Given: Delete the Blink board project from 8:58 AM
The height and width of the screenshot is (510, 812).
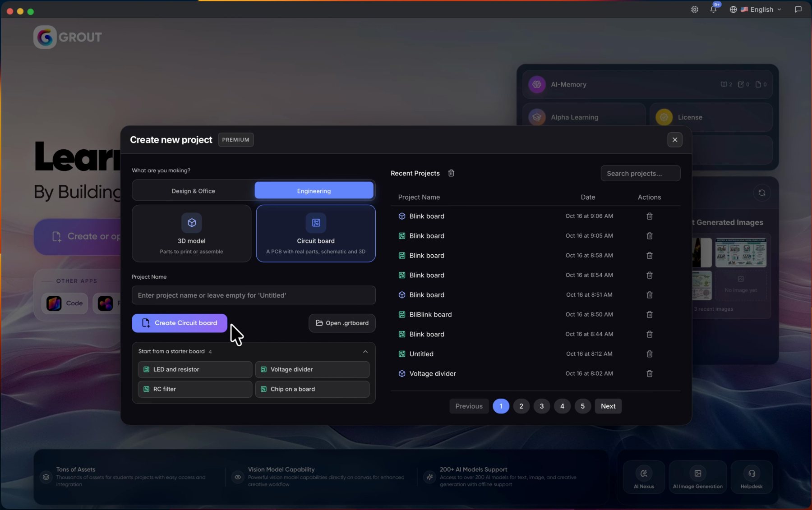Looking at the screenshot, I should point(650,255).
